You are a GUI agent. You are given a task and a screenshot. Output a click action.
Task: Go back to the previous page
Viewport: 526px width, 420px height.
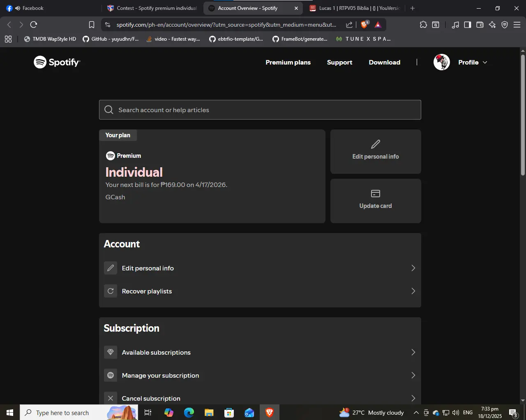pyautogui.click(x=9, y=25)
